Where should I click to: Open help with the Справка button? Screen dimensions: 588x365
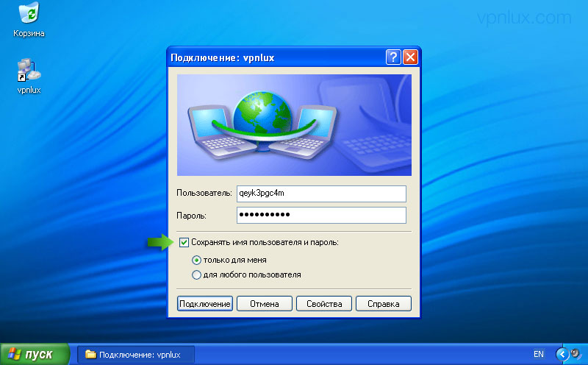pos(383,304)
